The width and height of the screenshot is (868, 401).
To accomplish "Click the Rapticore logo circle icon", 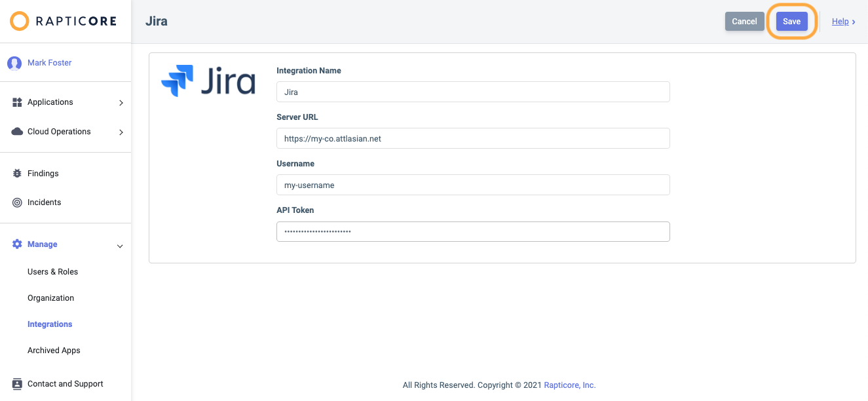I will [x=20, y=21].
